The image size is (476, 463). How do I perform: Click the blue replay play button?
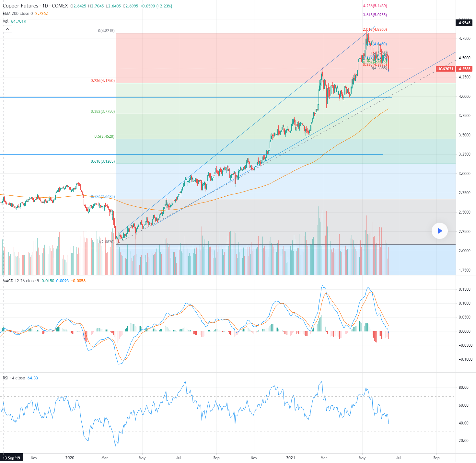[x=440, y=231]
